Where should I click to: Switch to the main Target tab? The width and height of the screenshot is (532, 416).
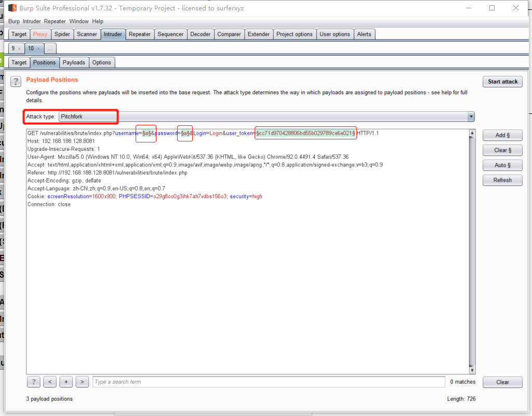click(19, 34)
